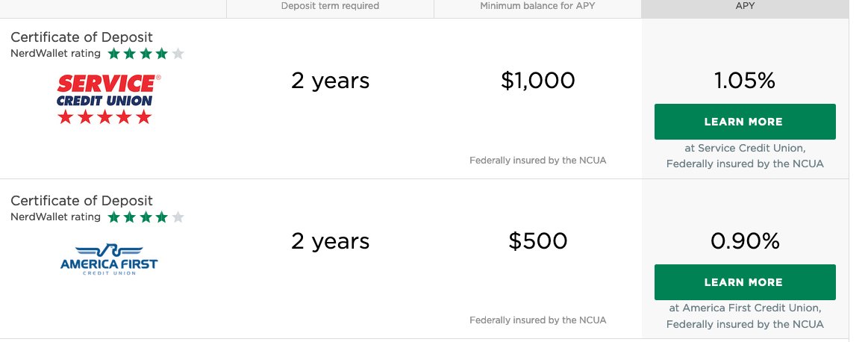Select the Minimum balance for APY header
This screenshot has height=342, width=868.
tap(537, 6)
